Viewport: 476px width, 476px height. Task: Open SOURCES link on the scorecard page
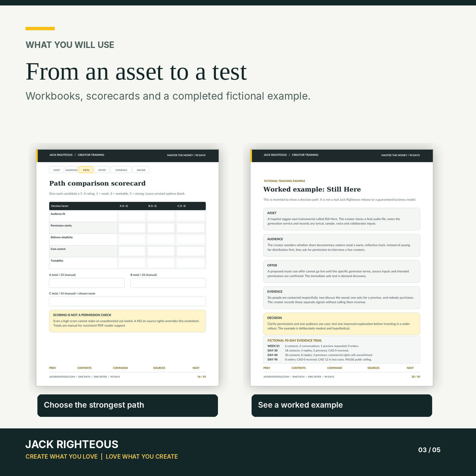click(x=159, y=368)
